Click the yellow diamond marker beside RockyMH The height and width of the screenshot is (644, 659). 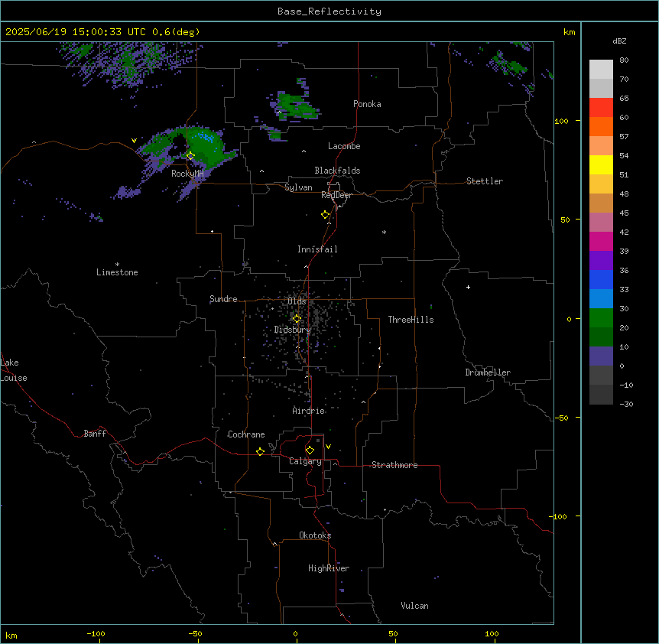click(x=190, y=155)
